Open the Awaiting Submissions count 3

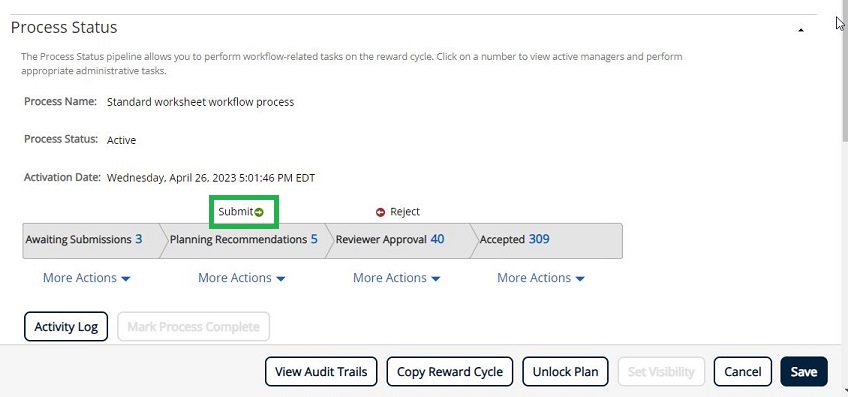pyautogui.click(x=138, y=239)
